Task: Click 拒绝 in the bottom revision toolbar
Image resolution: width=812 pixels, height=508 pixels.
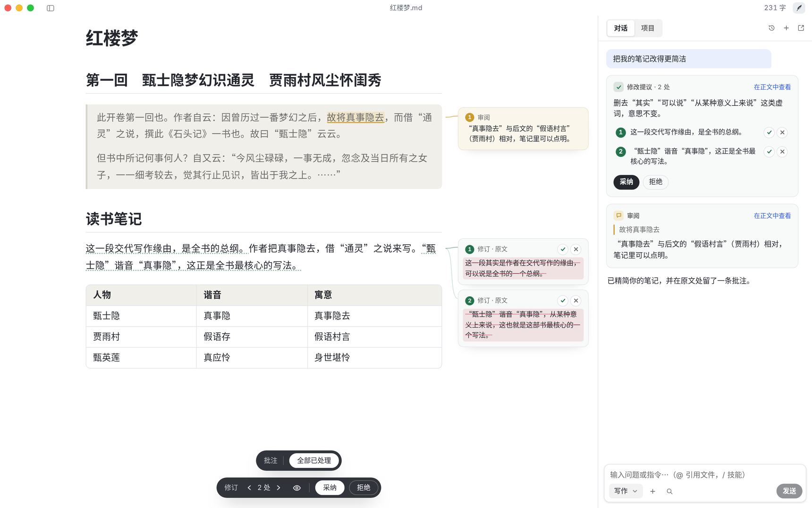Action: (364, 488)
